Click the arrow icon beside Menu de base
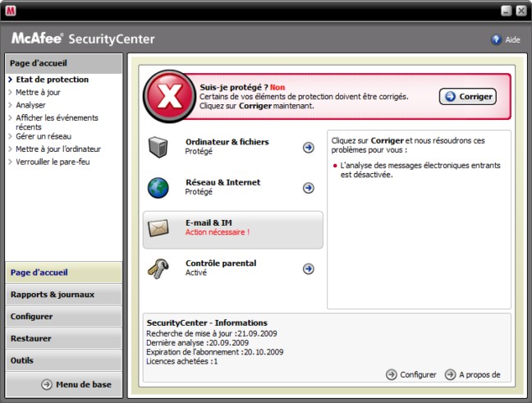 click(47, 384)
